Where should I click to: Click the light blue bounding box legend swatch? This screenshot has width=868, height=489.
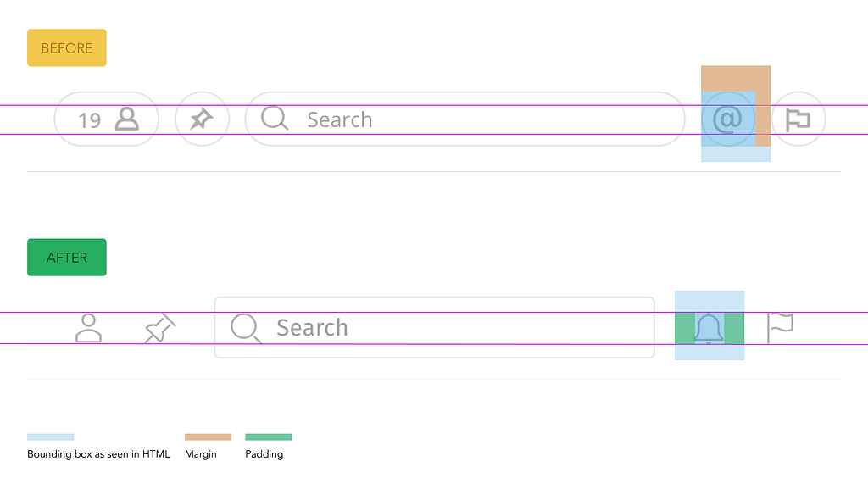pyautogui.click(x=50, y=437)
